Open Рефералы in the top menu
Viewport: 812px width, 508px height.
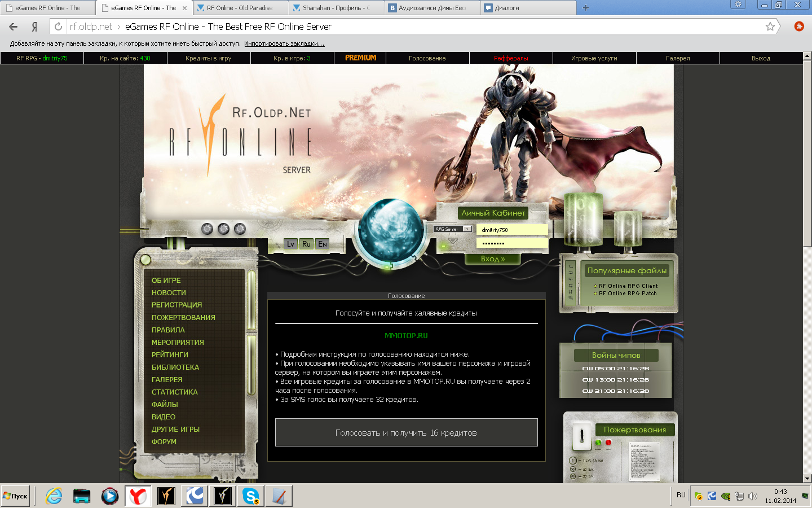point(511,58)
